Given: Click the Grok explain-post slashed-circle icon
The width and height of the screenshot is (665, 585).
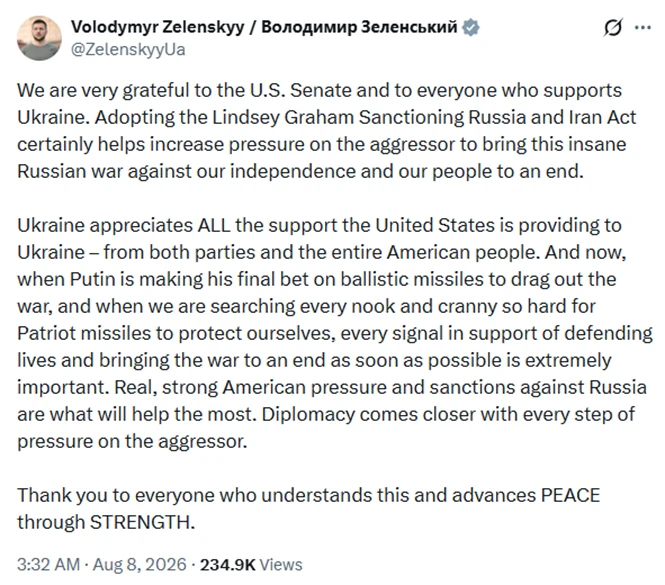Looking at the screenshot, I should click(612, 28).
